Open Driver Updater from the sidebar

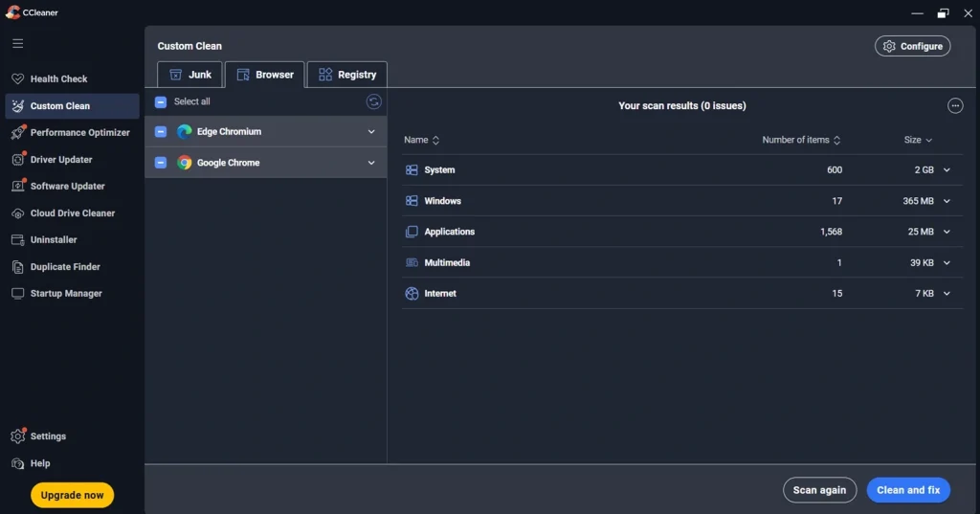72,160
